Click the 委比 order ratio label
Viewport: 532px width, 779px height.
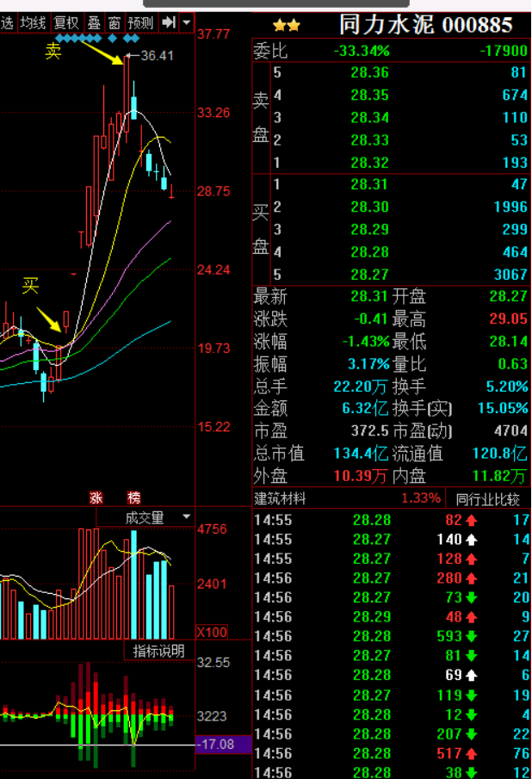coord(270,51)
